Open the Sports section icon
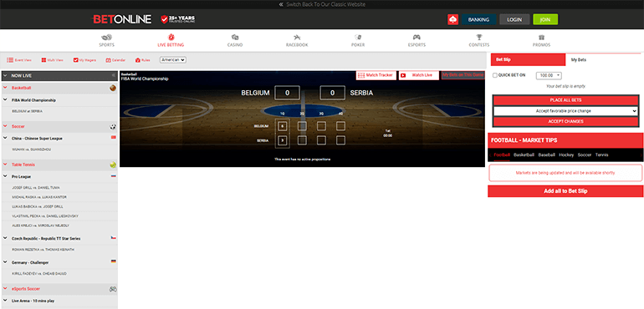This screenshot has height=309, width=644. (106, 38)
